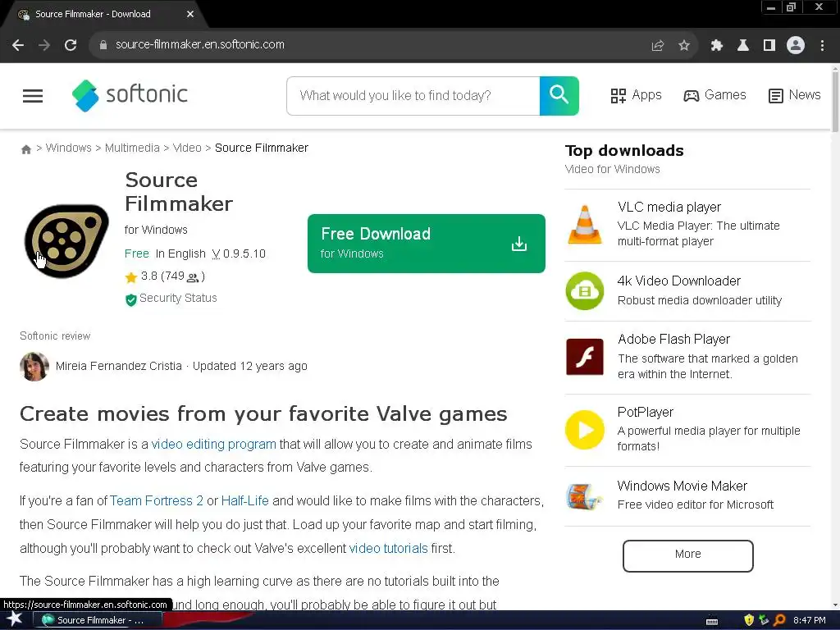840x630 pixels.
Task: Click the Softonic logo
Action: tap(130, 95)
